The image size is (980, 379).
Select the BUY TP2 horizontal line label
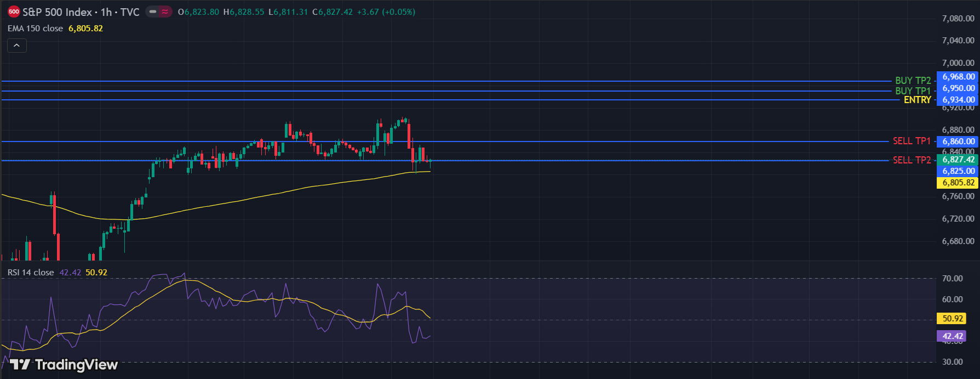tap(913, 81)
